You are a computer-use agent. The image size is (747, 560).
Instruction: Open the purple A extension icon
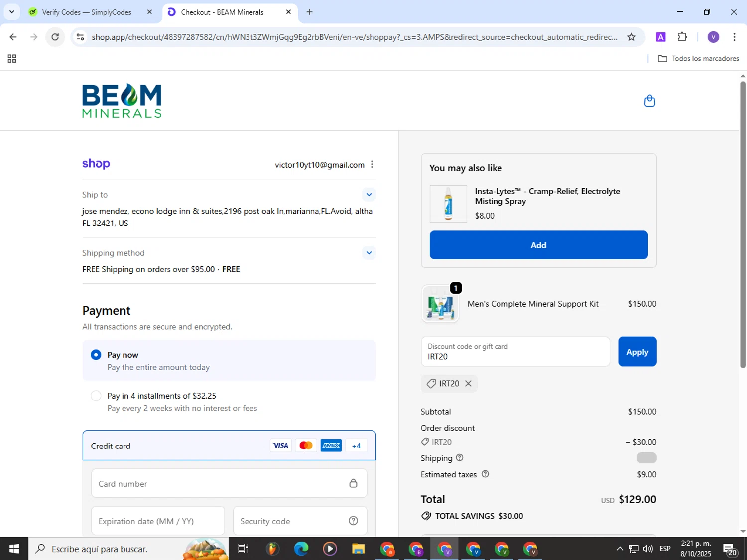pyautogui.click(x=661, y=37)
